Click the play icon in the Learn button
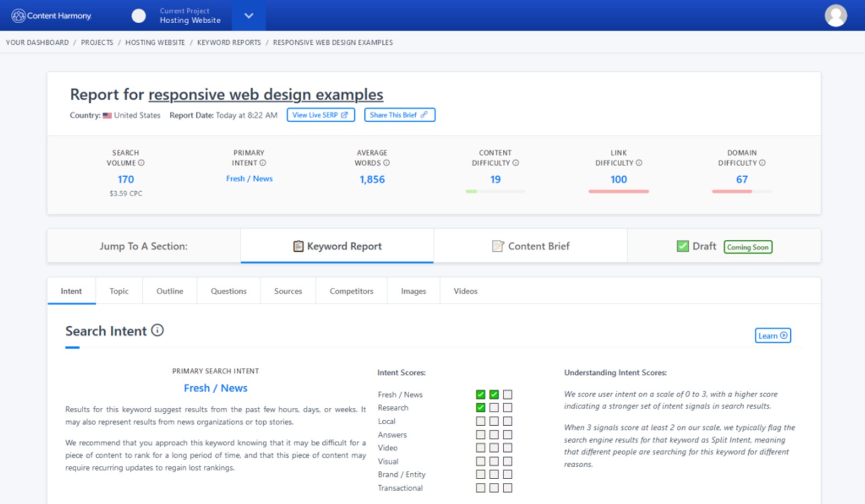The width and height of the screenshot is (865, 504). [784, 335]
